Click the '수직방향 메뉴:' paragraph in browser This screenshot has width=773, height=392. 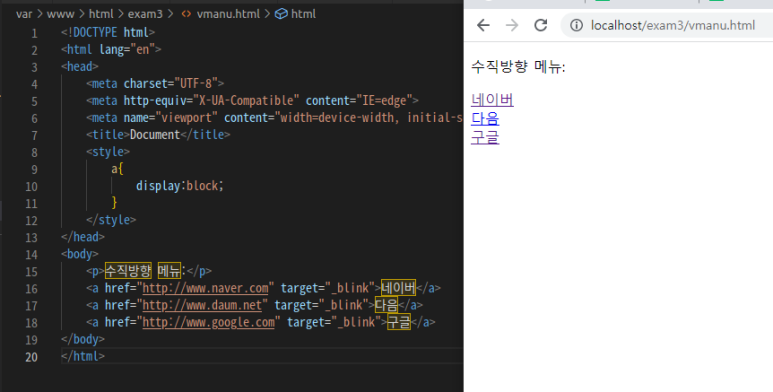coord(518,66)
